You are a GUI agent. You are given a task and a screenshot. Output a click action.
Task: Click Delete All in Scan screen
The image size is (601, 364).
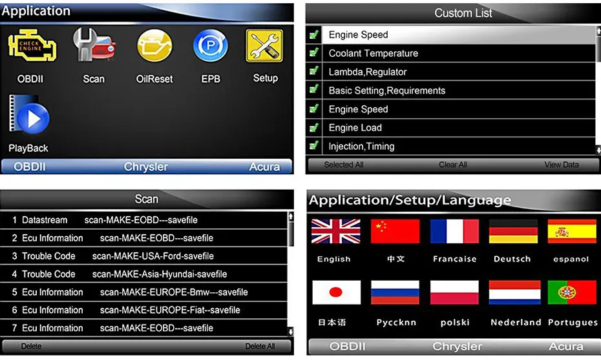(x=260, y=347)
